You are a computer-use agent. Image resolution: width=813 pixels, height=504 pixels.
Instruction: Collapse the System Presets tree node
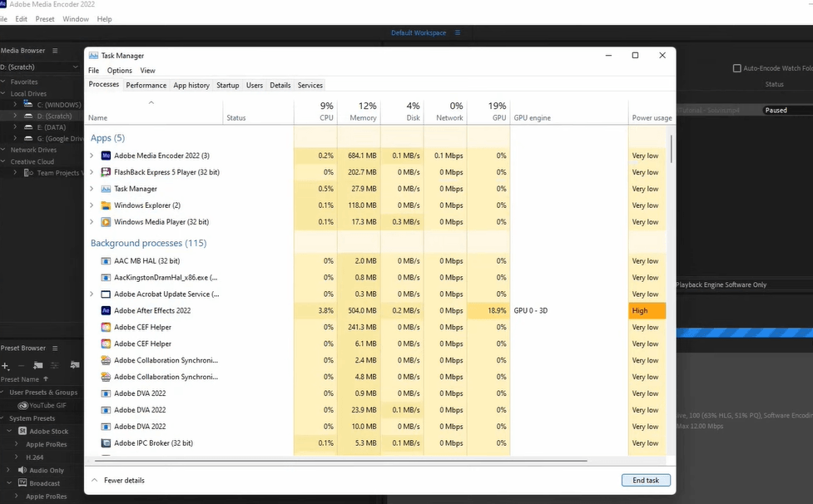tap(2, 418)
